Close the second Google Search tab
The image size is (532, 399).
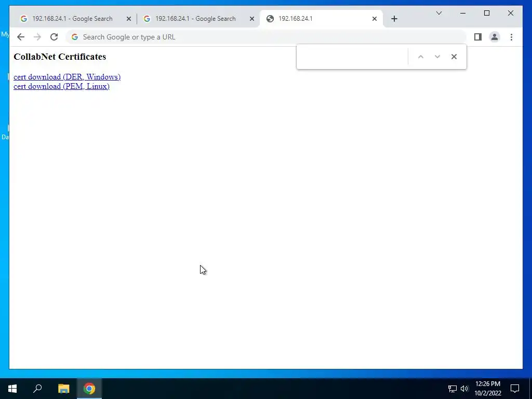252,19
